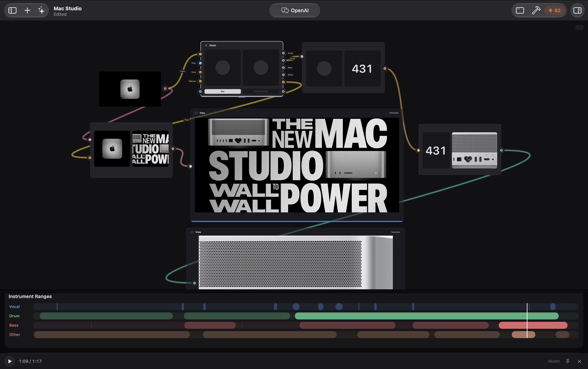Click the output port of left composite node
Image resolution: width=588 pixels, height=369 pixels.
click(173, 149)
